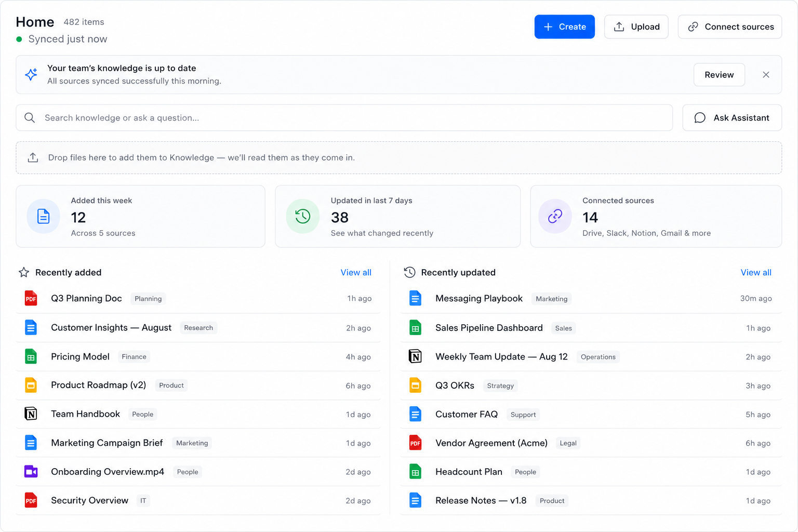Viewport: 798px width, 532px height.
Task: Click the Home heading
Action: coord(35,22)
